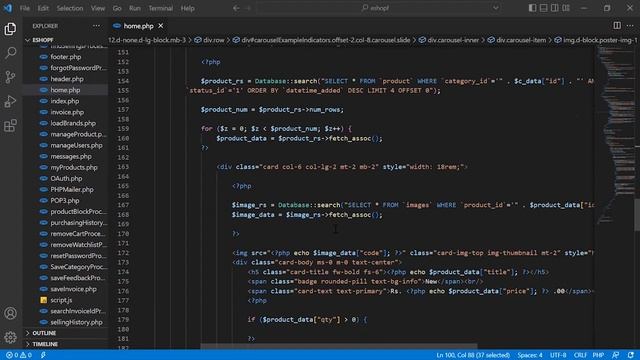This screenshot has height=360, width=640.
Task: Change encoding via UTF-8 status entry
Action: point(558,355)
